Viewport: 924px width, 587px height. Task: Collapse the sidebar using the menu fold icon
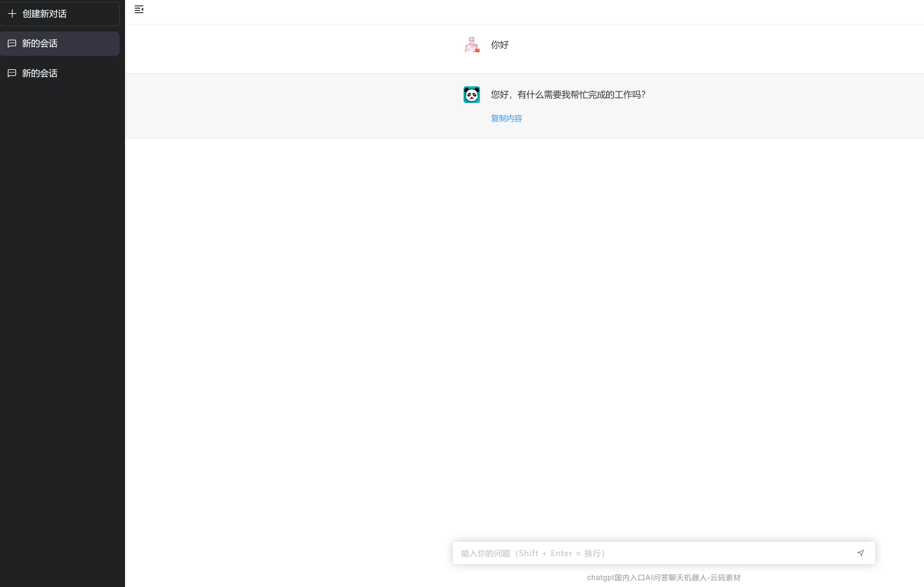click(x=139, y=9)
